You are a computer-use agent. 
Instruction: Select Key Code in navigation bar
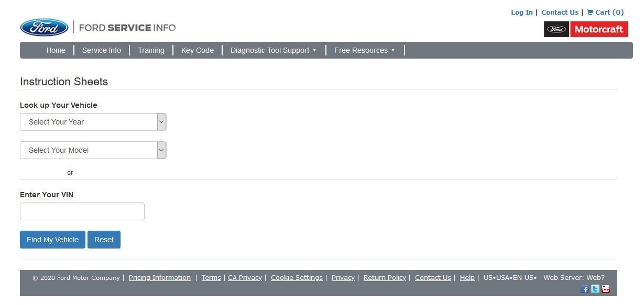tap(198, 50)
